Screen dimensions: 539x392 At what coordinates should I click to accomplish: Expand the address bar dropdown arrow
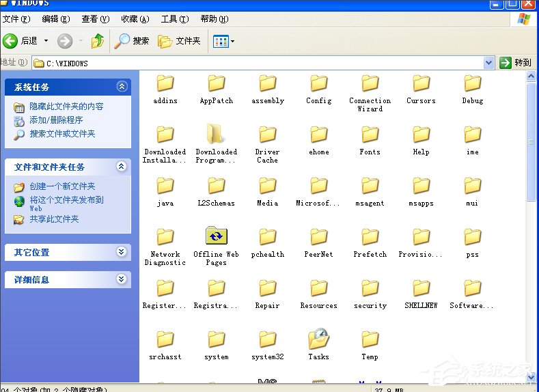(x=488, y=63)
